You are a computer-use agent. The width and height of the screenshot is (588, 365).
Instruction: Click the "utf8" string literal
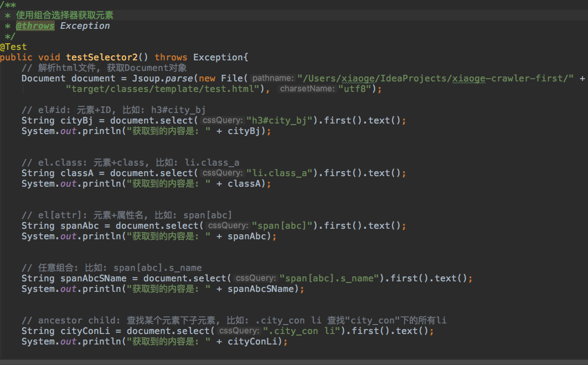pyautogui.click(x=355, y=89)
